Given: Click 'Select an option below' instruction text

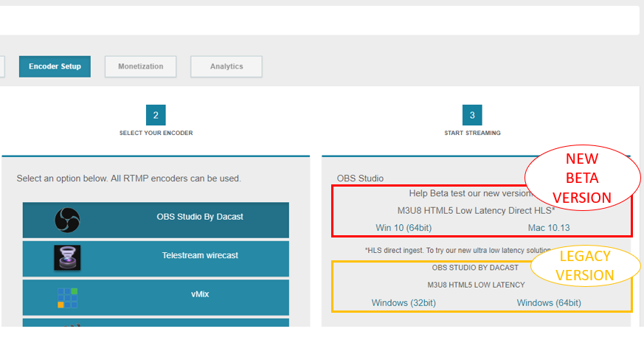Looking at the screenshot, I should (128, 178).
